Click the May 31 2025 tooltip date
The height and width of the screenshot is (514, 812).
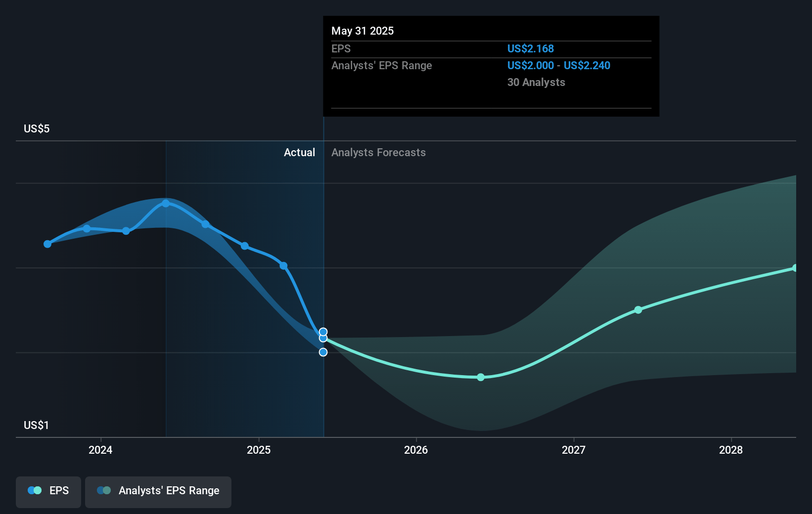(x=362, y=31)
